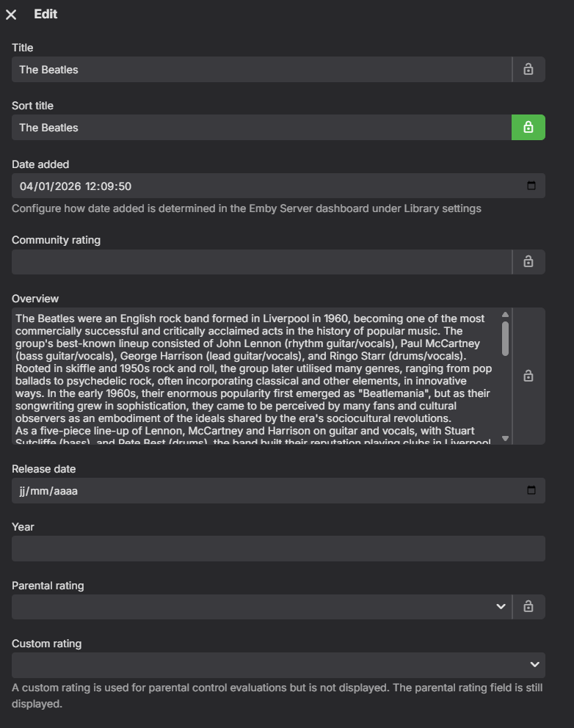The width and height of the screenshot is (574, 728).
Task: Click the Release date jj/mm/aaaa placeholder
Action: click(48, 491)
